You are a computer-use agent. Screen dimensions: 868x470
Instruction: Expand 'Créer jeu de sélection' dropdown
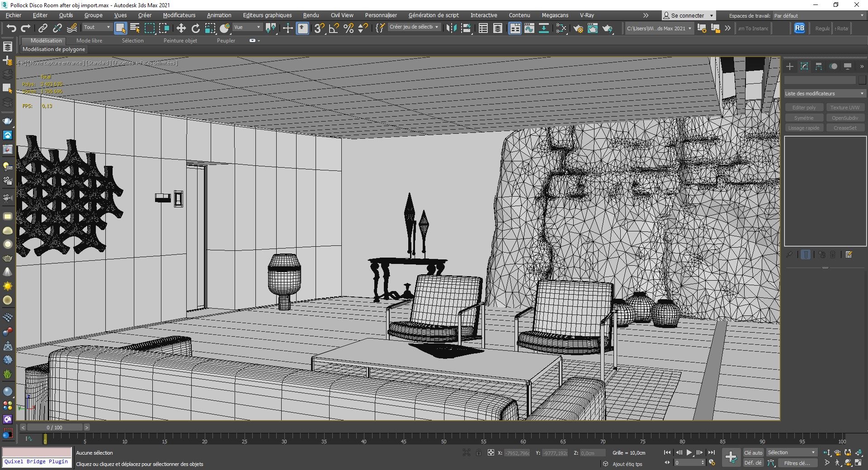(414, 27)
